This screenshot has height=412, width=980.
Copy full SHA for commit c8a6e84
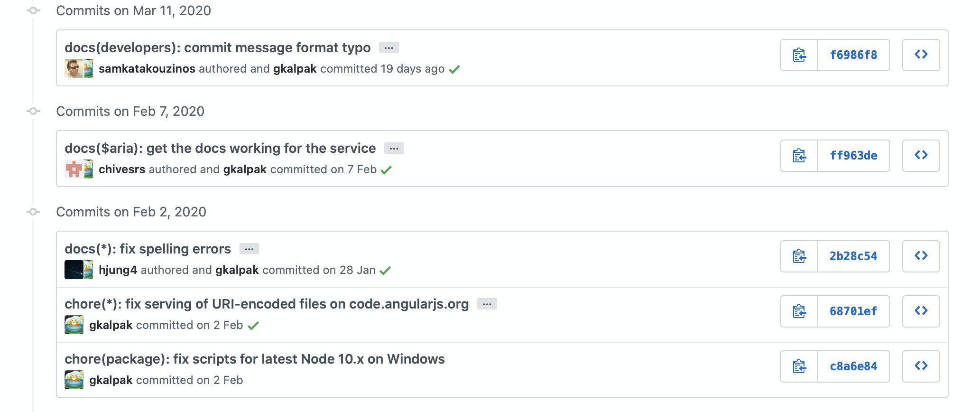pos(799,366)
